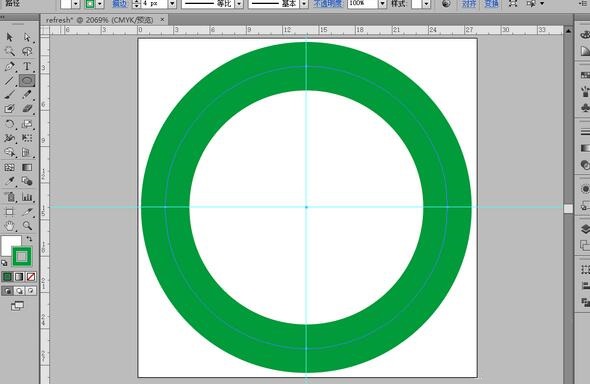Click the green Stroke color swatch
This screenshot has height=384, width=590.
pyautogui.click(x=22, y=257)
